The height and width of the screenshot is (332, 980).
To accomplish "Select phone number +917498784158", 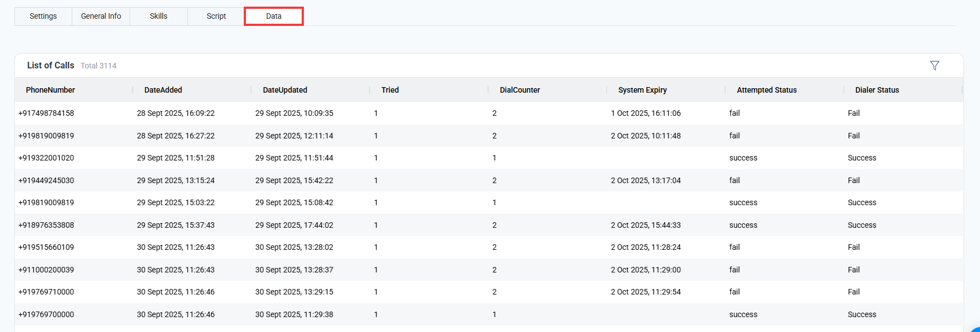I will click(46, 113).
